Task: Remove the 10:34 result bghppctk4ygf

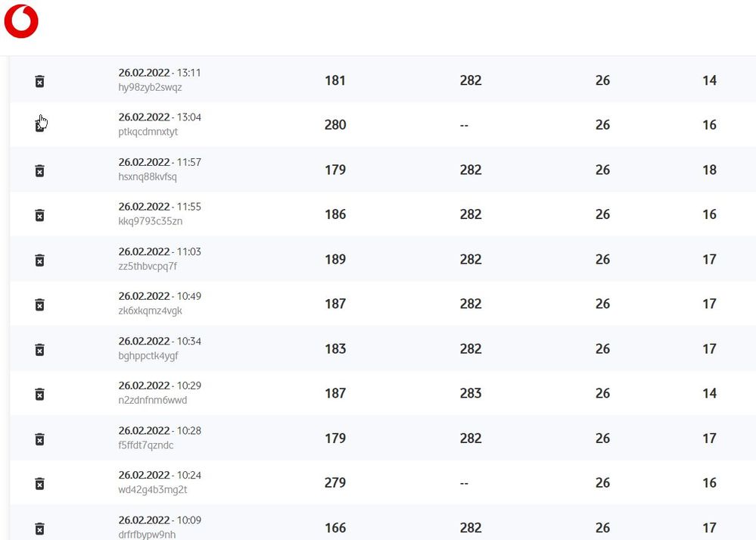Action: (40, 350)
